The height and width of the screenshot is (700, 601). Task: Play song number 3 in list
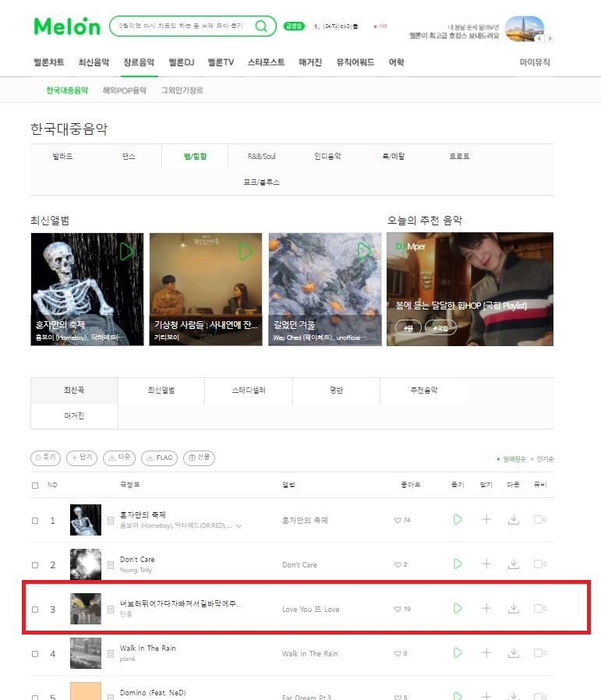click(x=458, y=609)
